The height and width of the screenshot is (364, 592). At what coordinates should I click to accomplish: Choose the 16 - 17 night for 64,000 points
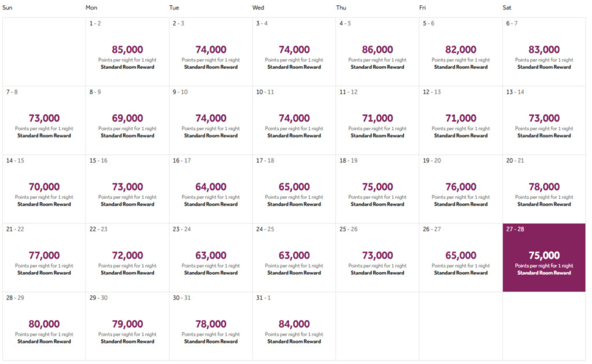210,189
